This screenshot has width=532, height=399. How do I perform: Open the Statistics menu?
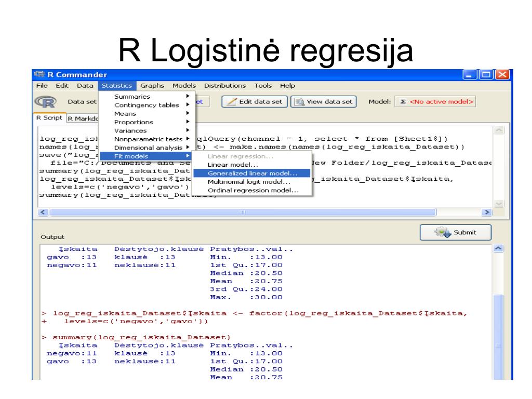117,86
